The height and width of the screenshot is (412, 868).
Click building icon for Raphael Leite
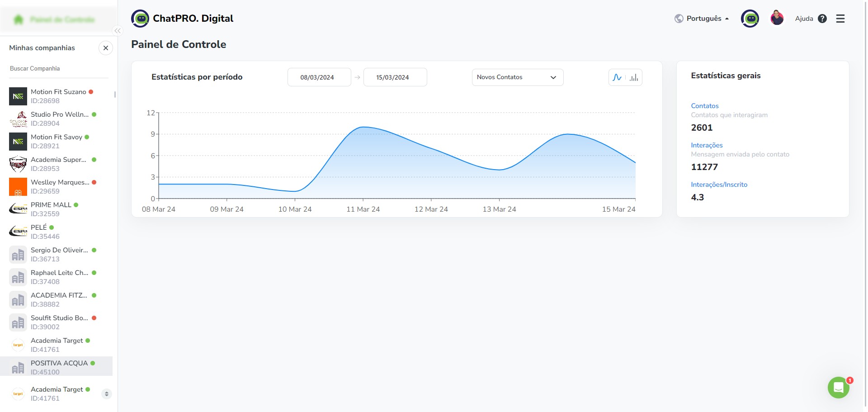(x=18, y=277)
